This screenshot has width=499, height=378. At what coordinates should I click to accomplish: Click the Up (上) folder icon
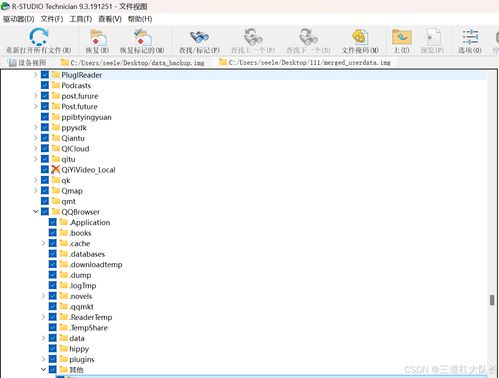402,37
